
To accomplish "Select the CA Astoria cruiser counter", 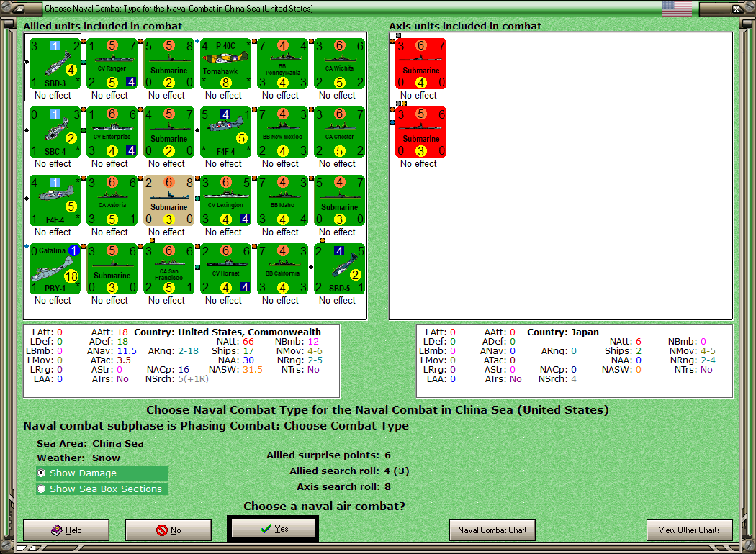I will click(112, 201).
